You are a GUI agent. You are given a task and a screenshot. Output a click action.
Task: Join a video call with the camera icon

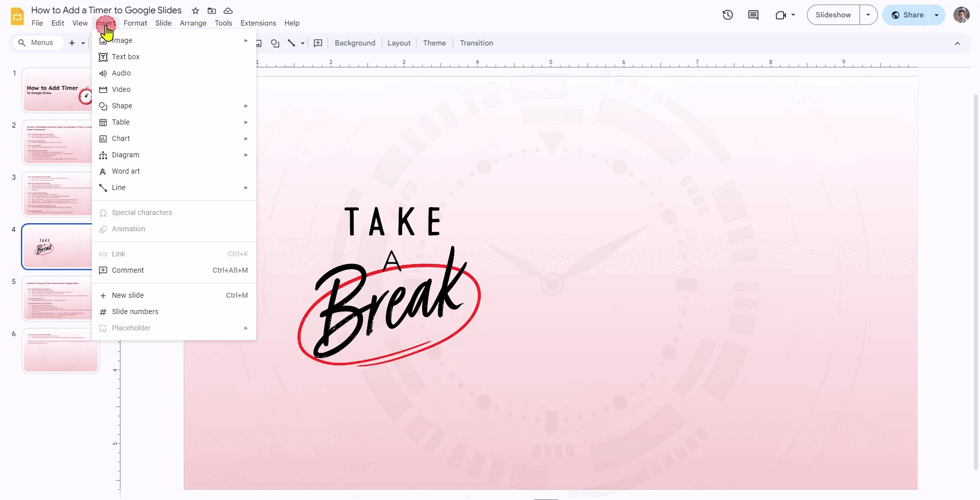click(x=781, y=15)
